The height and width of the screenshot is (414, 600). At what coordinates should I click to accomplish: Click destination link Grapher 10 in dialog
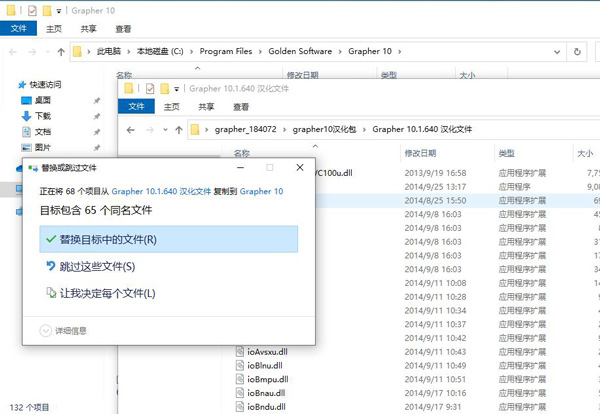click(x=261, y=191)
